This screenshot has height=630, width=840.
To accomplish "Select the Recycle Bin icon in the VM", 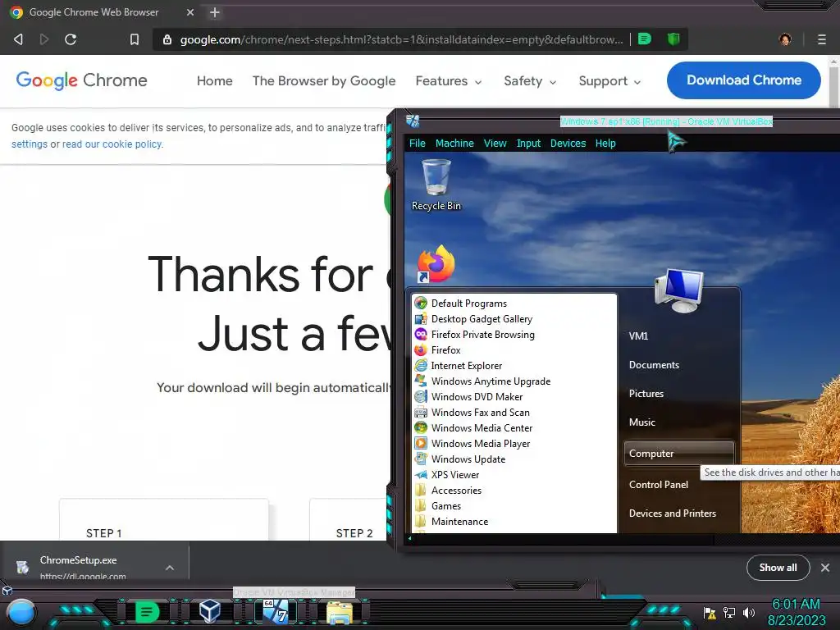I will (436, 185).
